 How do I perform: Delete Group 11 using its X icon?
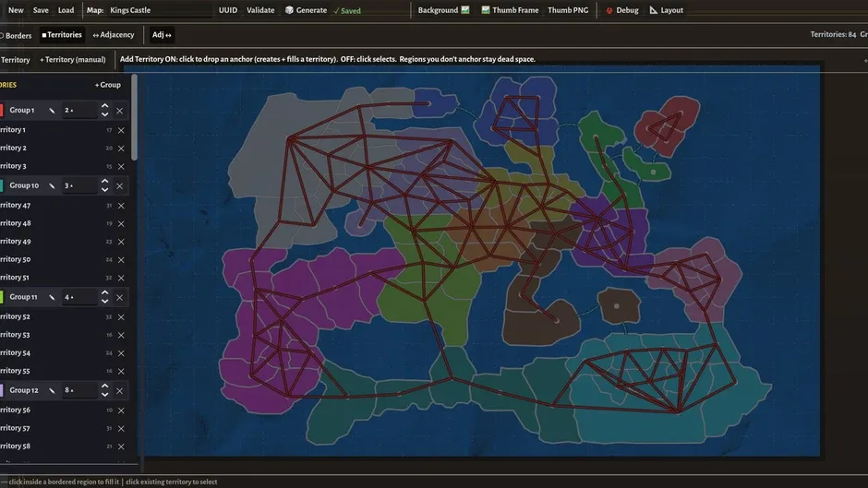[119, 298]
